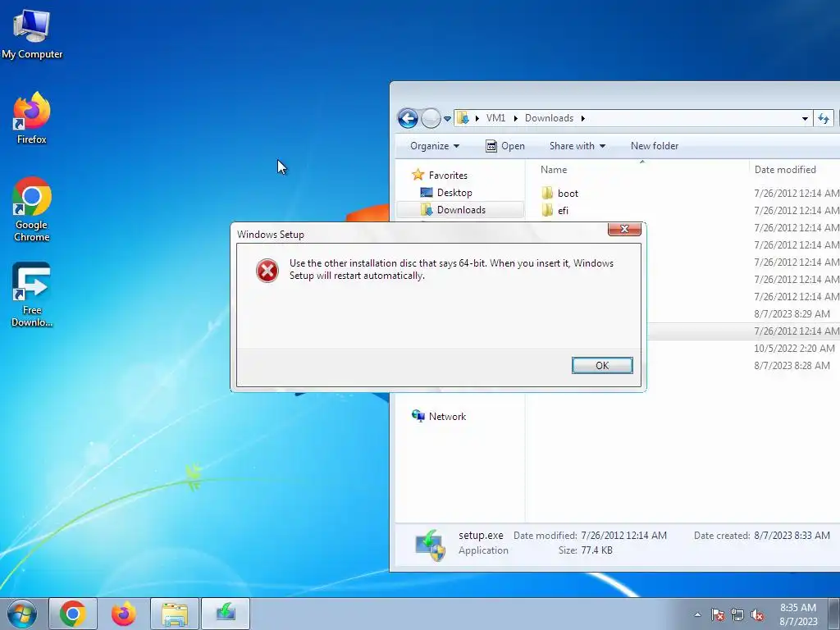Click OK in the Windows Setup dialog

[x=602, y=365]
